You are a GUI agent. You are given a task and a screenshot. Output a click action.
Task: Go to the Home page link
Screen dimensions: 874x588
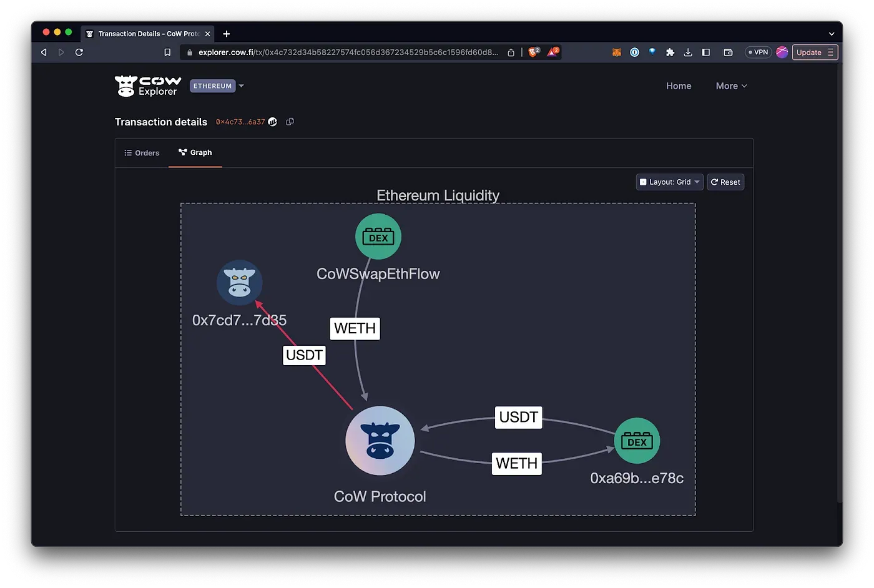679,86
